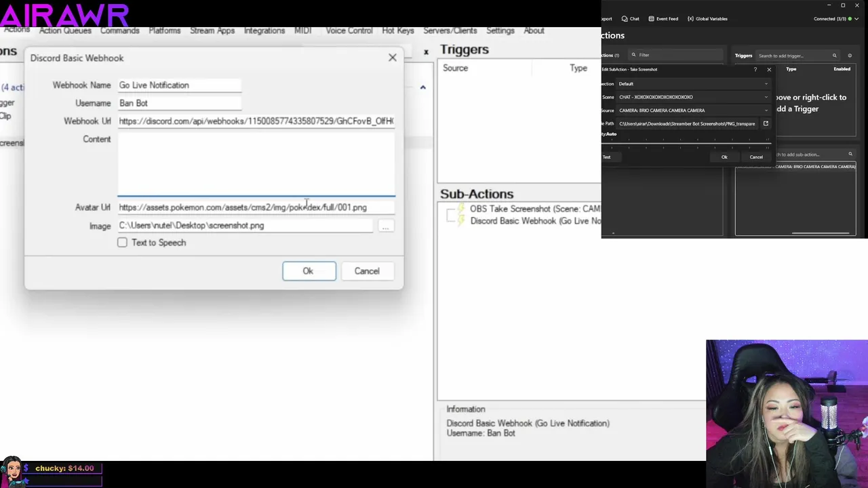Click the Type column header in Triggers
Screen dimensions: 868x488
pyautogui.click(x=578, y=68)
